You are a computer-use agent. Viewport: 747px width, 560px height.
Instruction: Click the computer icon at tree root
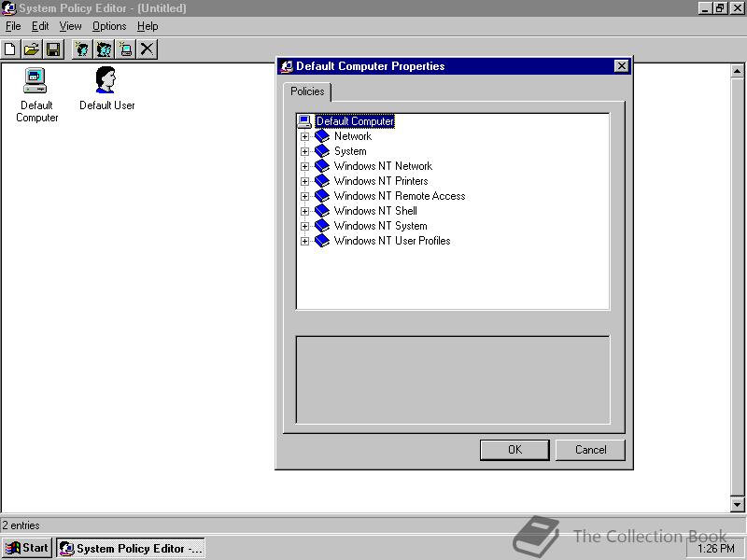coord(304,121)
